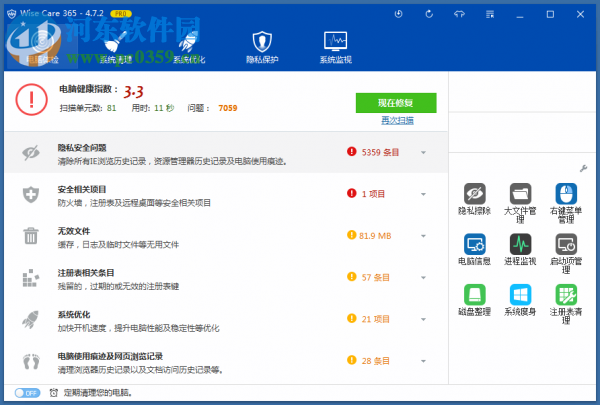
Task: Launch the 注册表清理 registry cleaner tool
Action: (566, 304)
